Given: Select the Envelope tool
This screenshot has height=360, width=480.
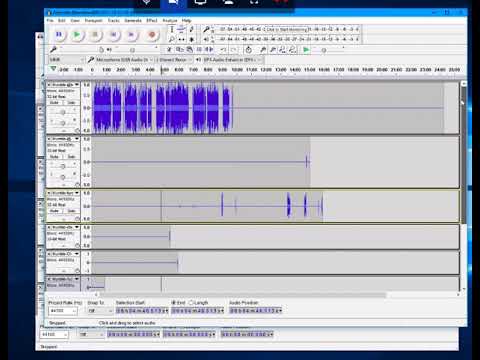Looking at the screenshot, I should pyautogui.click(x=181, y=29).
